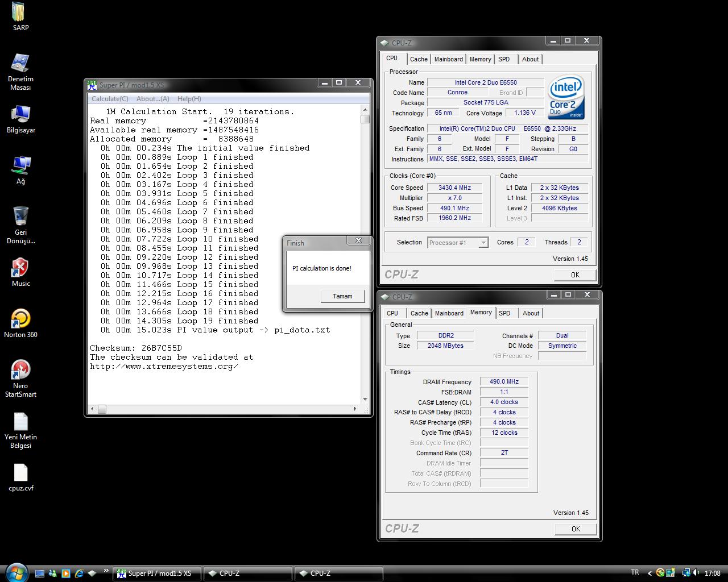
Task: Open About...(A) menu in Super PI
Action: tap(152, 99)
